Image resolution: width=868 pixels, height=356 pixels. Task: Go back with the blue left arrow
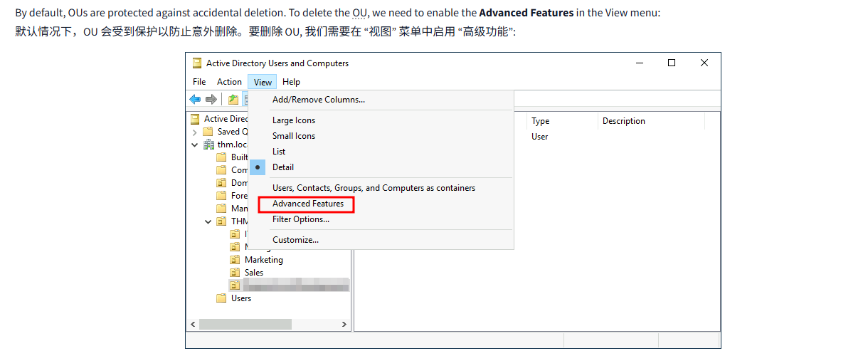point(195,99)
